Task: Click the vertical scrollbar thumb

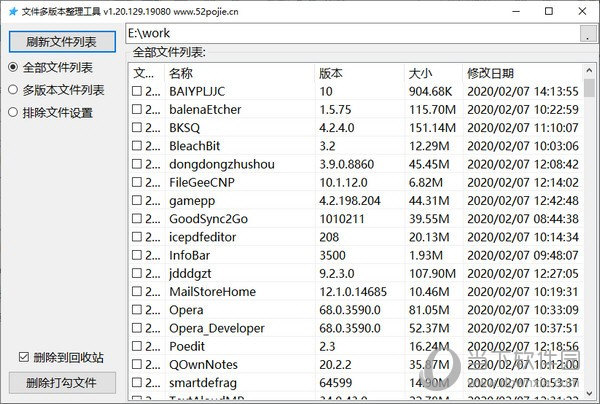Action: coord(589,88)
